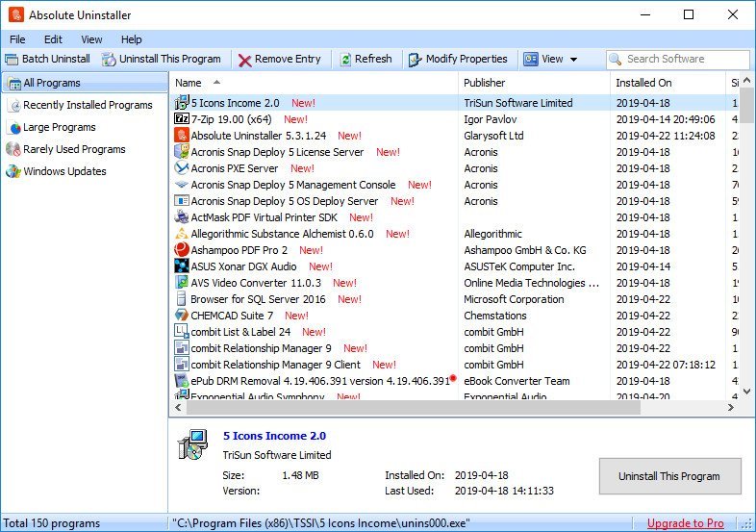
Task: Select the Large Programs category
Action: [59, 127]
